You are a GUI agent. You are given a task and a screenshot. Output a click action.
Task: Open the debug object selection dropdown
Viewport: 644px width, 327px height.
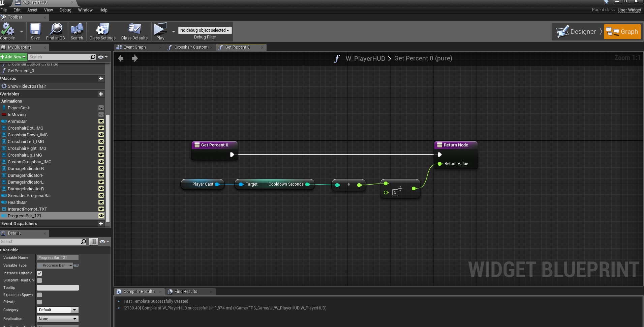click(205, 30)
